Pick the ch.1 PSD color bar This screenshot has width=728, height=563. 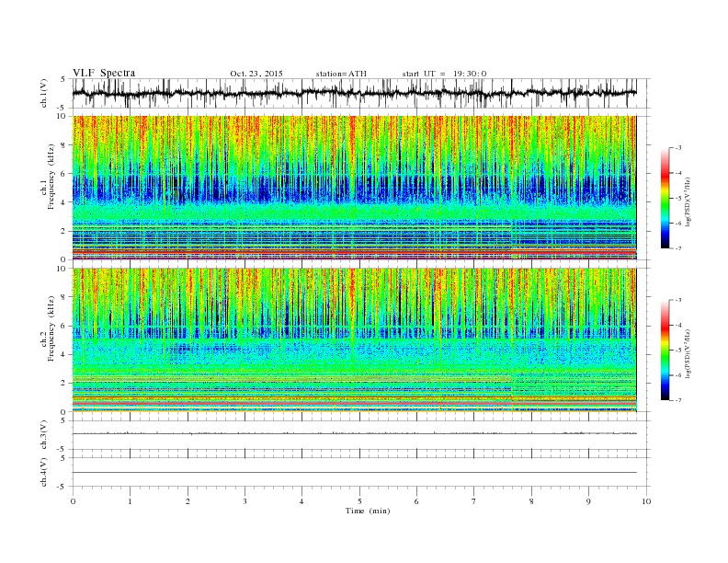(x=665, y=198)
